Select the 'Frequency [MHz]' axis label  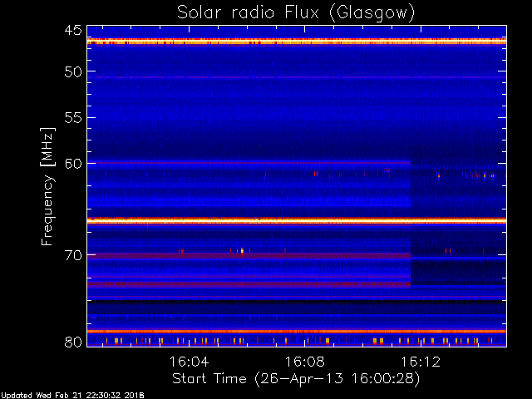[x=47, y=186]
